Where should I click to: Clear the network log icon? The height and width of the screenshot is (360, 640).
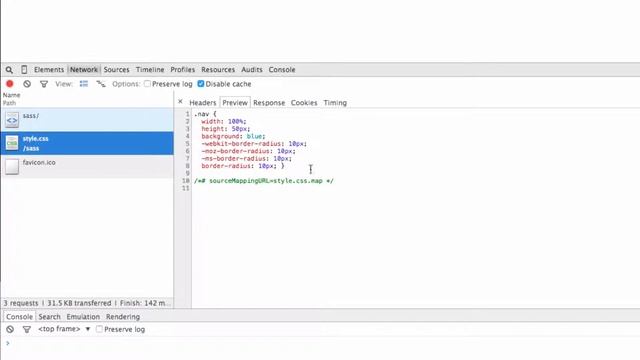point(27,84)
